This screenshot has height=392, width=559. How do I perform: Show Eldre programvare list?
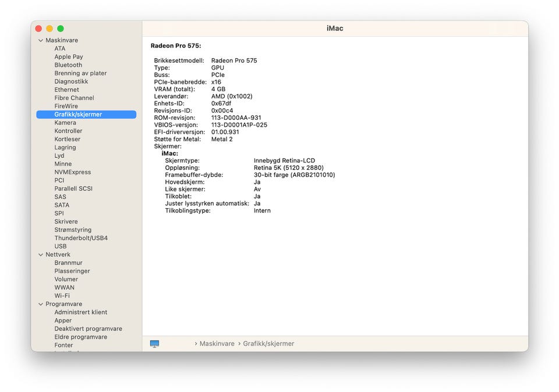[x=80, y=337]
